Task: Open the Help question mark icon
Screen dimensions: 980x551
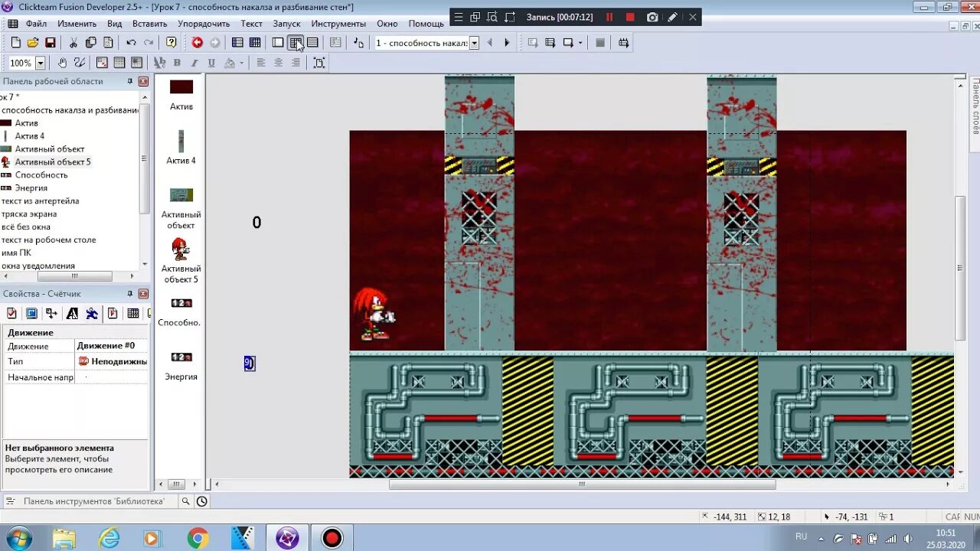Action: coord(171,43)
